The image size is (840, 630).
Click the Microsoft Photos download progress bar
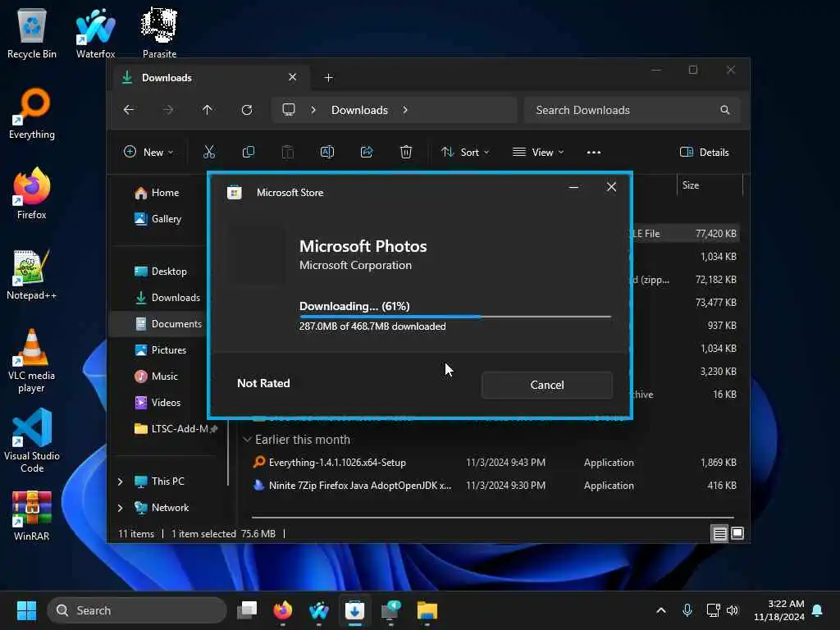[x=454, y=317]
